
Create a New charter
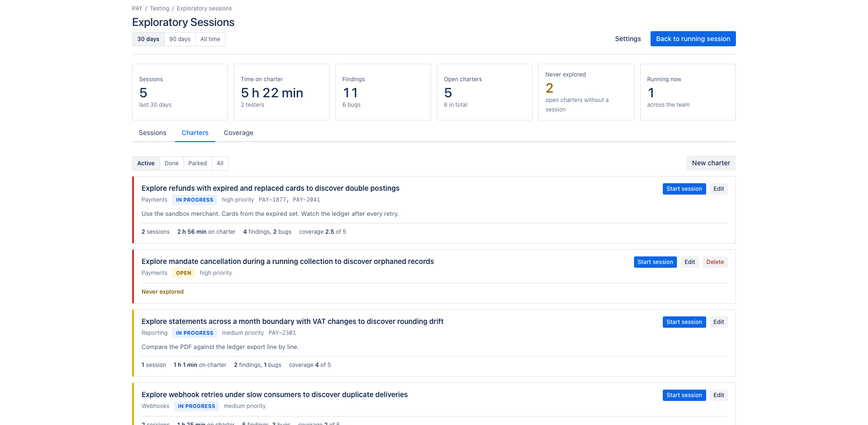[711, 163]
